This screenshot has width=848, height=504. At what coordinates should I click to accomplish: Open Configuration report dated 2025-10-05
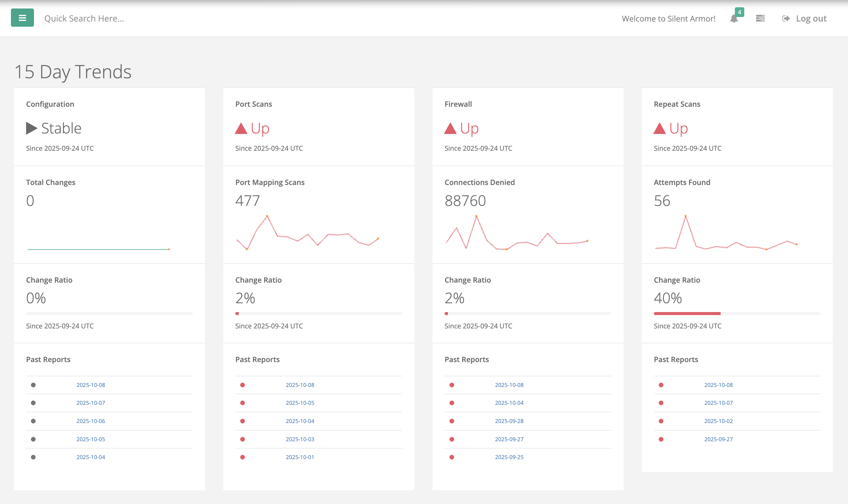coord(91,439)
